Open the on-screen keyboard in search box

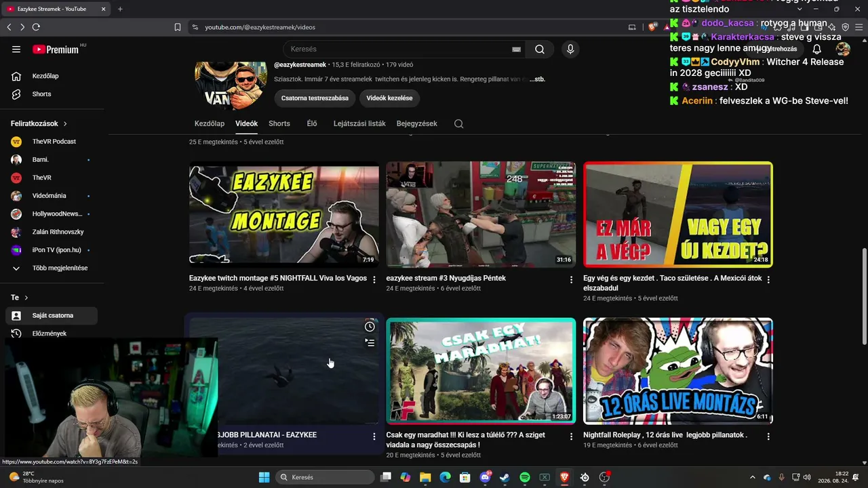516,49
